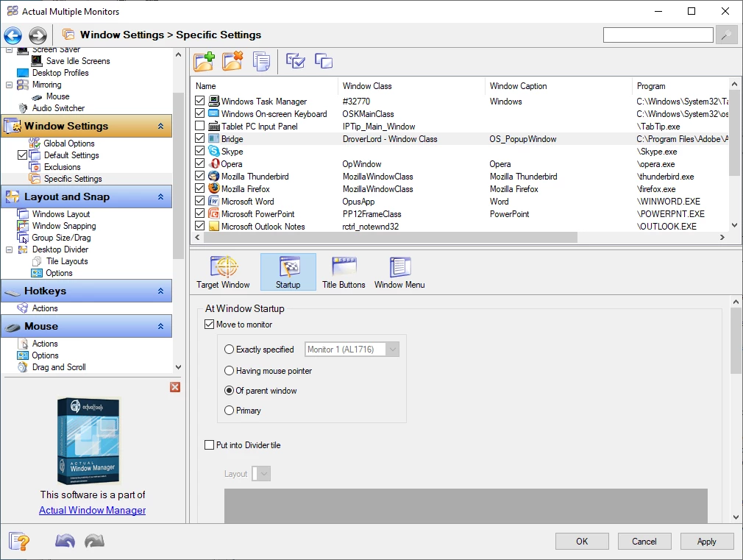The image size is (743, 560).
Task: Click the redo arrow icon at bottom
Action: pos(95,541)
